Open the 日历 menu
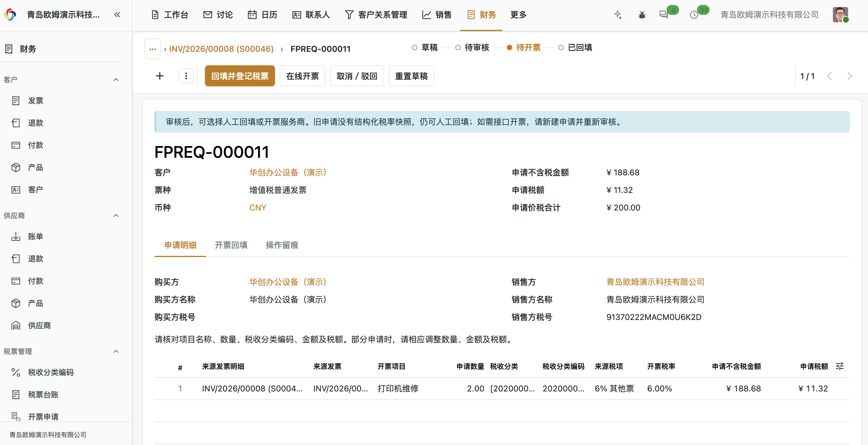 click(263, 15)
